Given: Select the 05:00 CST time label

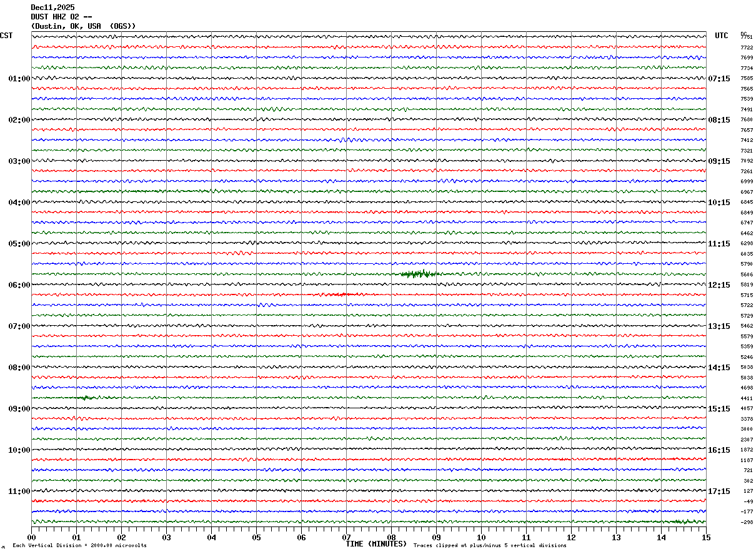Looking at the screenshot, I should 19,244.
